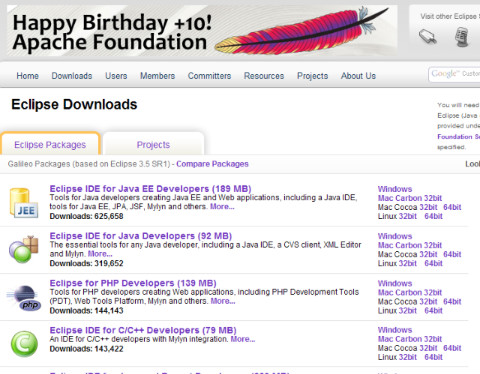Download PHP Developers package for Windows

coord(395,284)
